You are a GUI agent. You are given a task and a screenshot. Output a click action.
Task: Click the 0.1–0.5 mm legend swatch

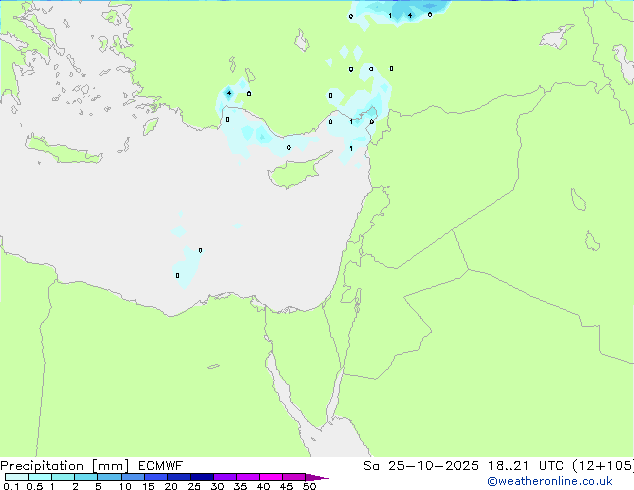pyautogui.click(x=17, y=477)
